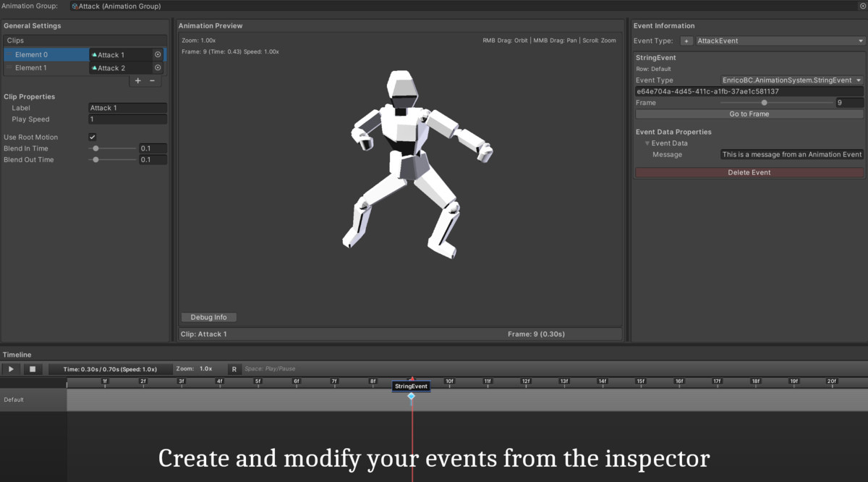Image resolution: width=868 pixels, height=482 pixels.
Task: Click the Frame: 9 (0.30s) status text
Action: 536,334
